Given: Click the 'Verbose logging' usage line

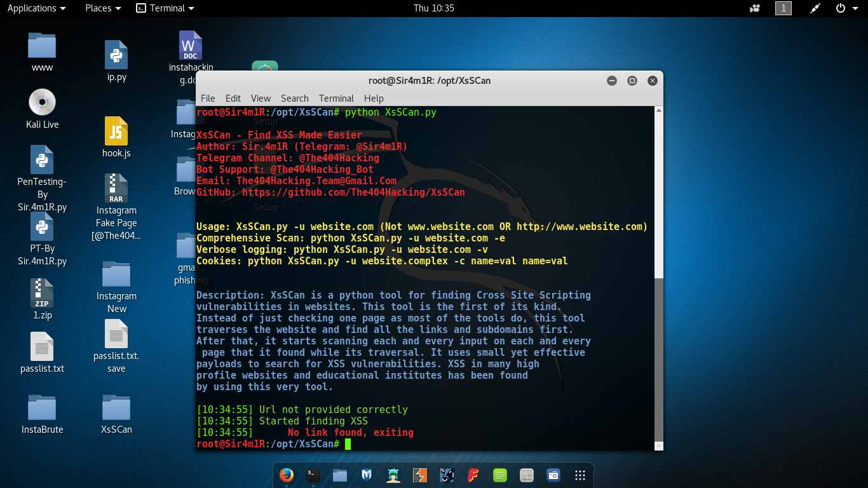Looking at the screenshot, I should 342,249.
